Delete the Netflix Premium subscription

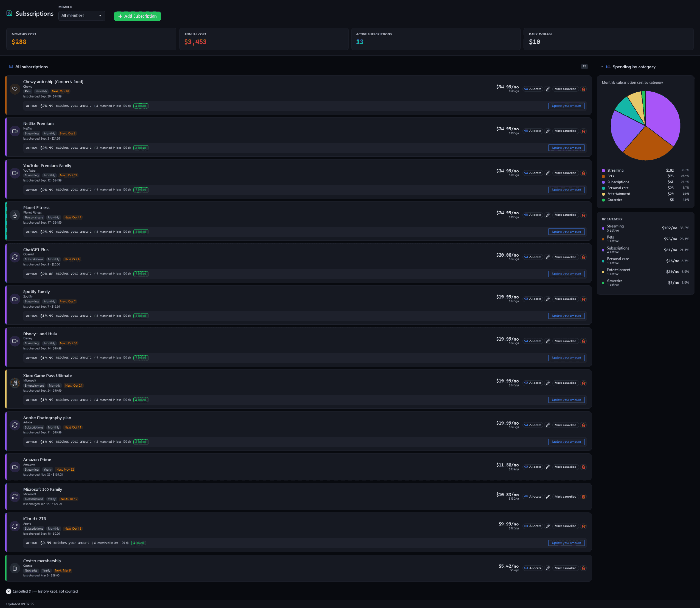(583, 131)
